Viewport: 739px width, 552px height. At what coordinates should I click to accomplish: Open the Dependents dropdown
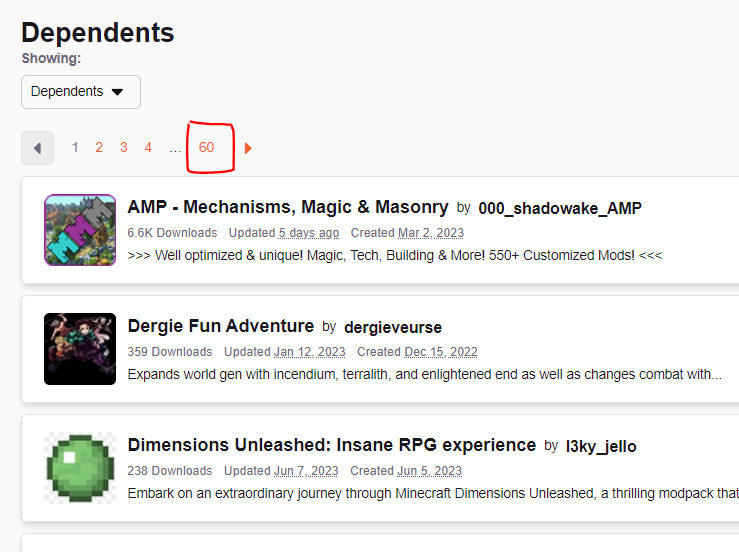(x=80, y=92)
